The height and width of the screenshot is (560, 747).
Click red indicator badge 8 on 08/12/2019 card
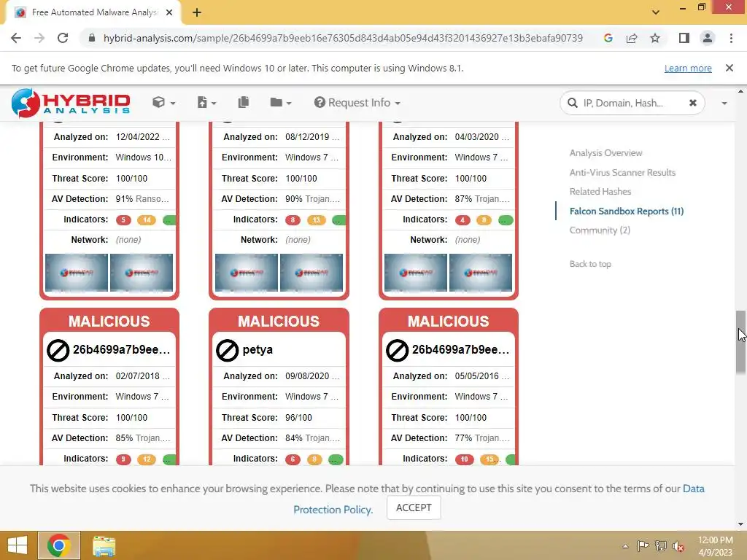click(x=293, y=220)
